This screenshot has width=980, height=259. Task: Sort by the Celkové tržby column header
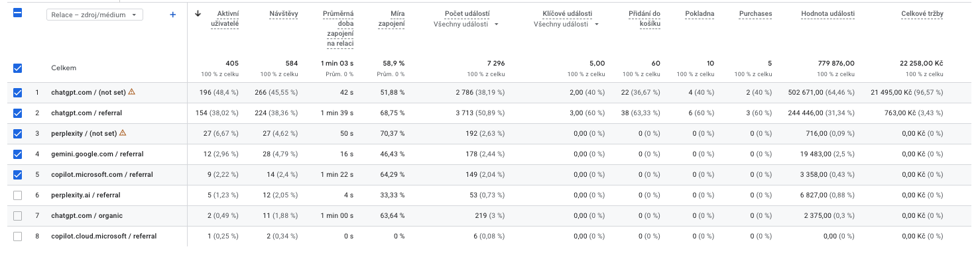pos(922,14)
